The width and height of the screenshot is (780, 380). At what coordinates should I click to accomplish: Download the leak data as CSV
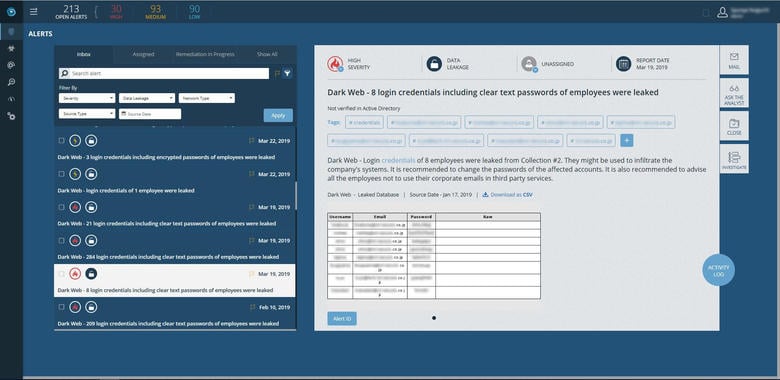(507, 195)
